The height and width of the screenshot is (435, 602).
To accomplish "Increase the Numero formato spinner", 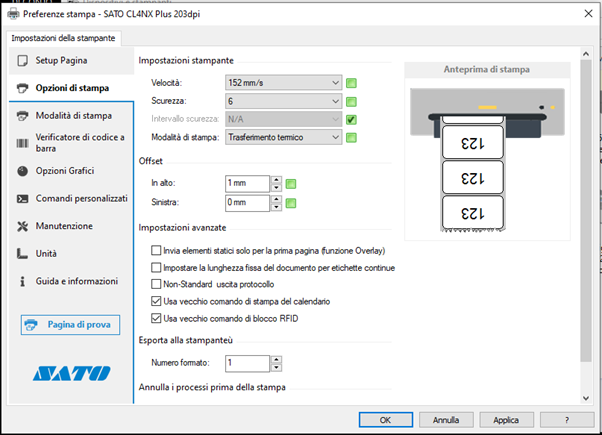I will point(276,359).
